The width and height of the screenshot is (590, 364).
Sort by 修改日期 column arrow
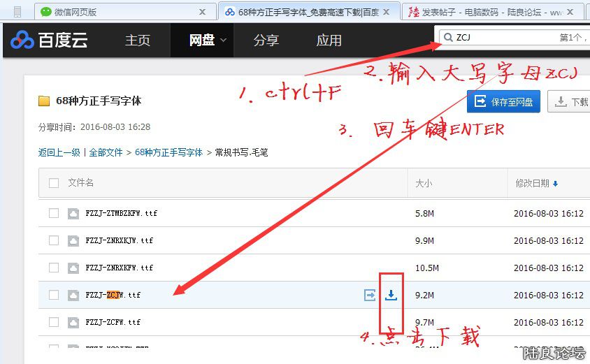556,184
